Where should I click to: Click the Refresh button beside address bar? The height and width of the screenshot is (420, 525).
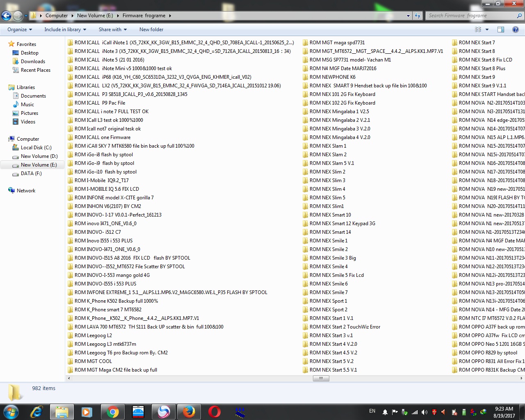tap(418, 16)
